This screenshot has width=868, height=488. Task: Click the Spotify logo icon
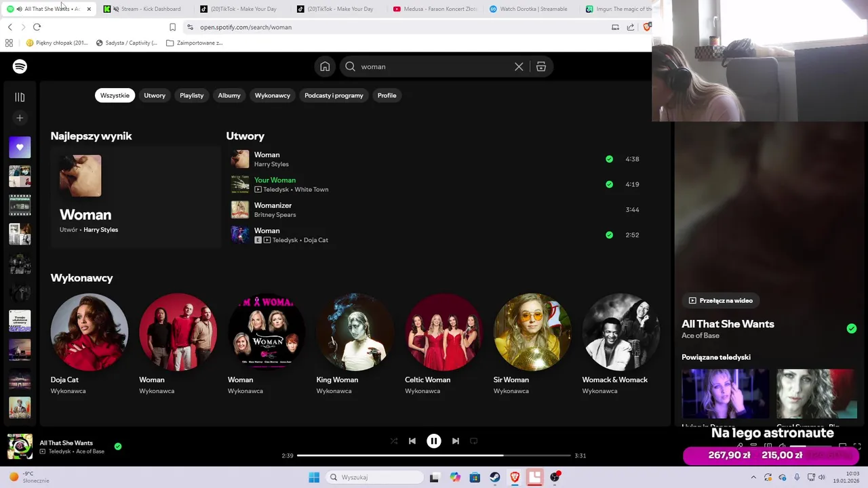point(20,66)
